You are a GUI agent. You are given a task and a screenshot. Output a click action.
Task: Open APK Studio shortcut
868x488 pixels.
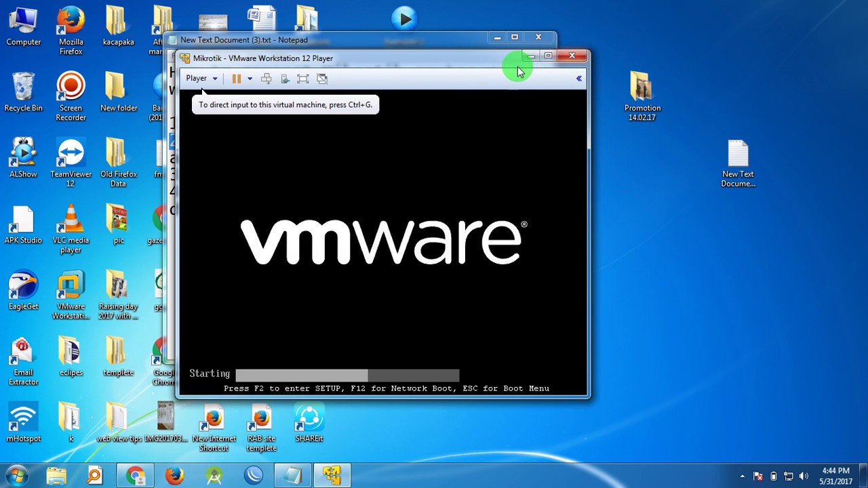23,225
